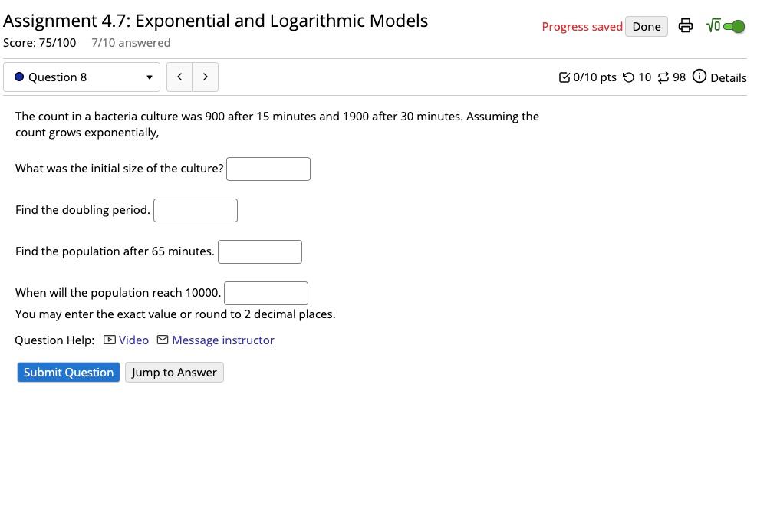Open the Details panel
Screen dimensions: 757x532
point(728,77)
